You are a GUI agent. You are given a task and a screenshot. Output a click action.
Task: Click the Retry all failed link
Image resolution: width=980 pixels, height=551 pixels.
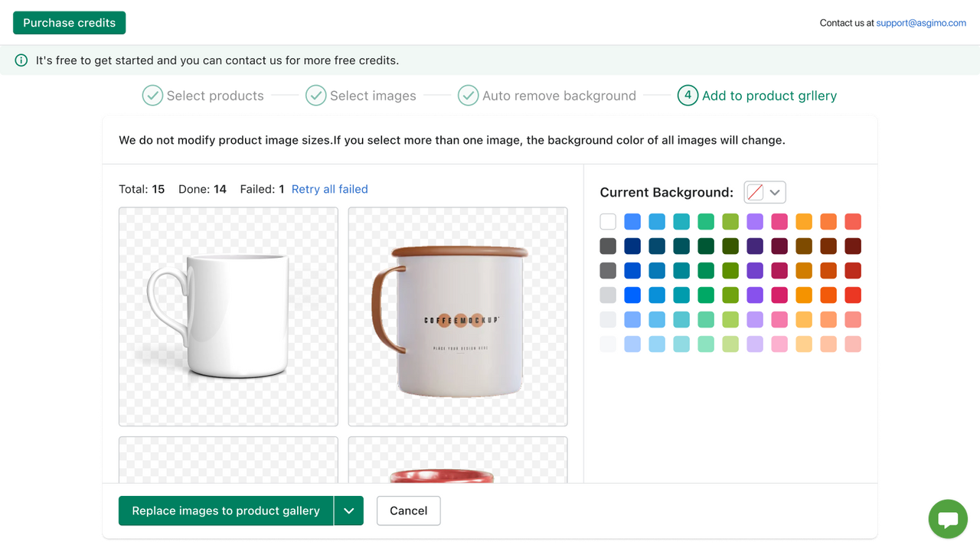tap(330, 189)
